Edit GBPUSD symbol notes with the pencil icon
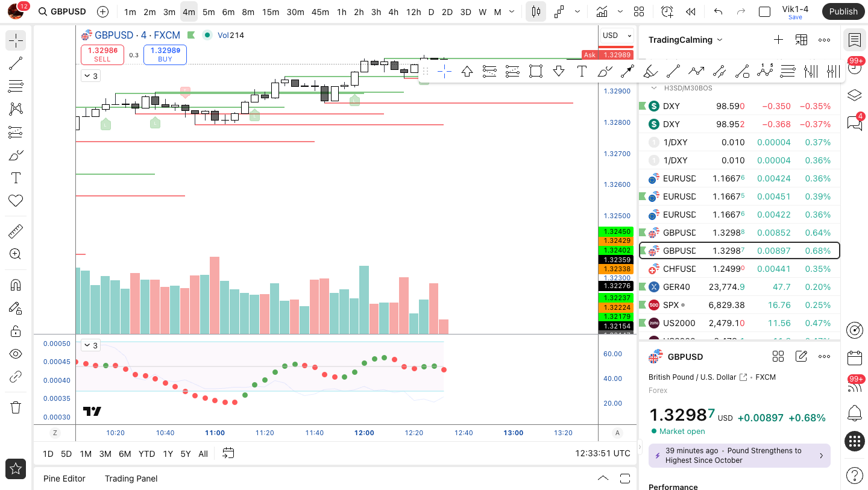The image size is (868, 490). click(x=801, y=357)
